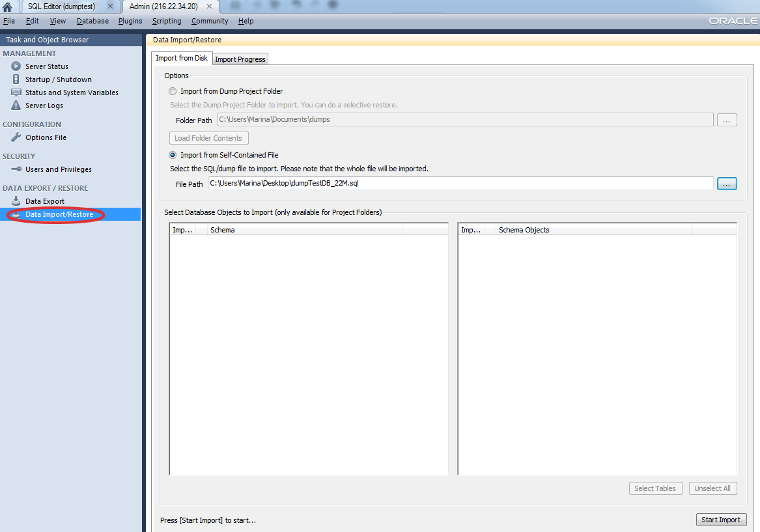Switch to the Import from Disk tab
This screenshot has height=532, width=760.
click(x=182, y=58)
